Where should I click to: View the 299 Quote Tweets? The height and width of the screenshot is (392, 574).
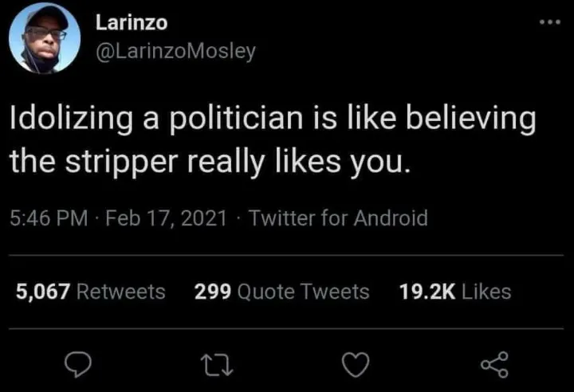(x=282, y=292)
